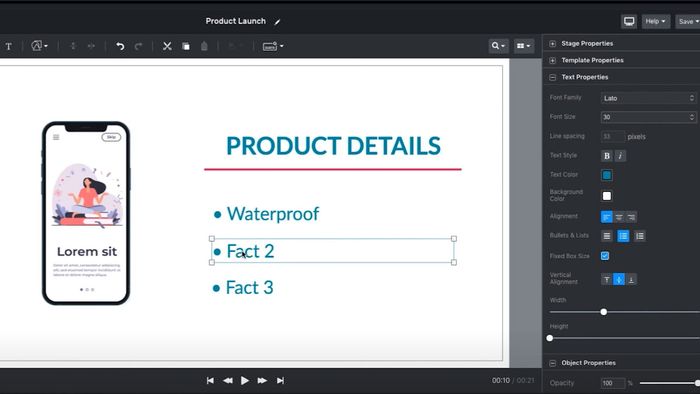Toggle italic text style

[620, 156]
